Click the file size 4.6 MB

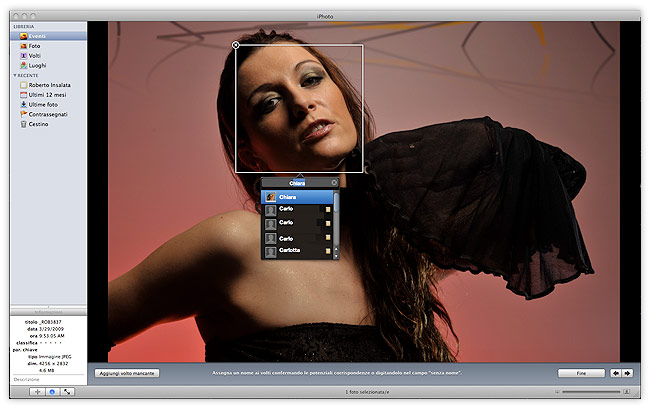(47, 371)
